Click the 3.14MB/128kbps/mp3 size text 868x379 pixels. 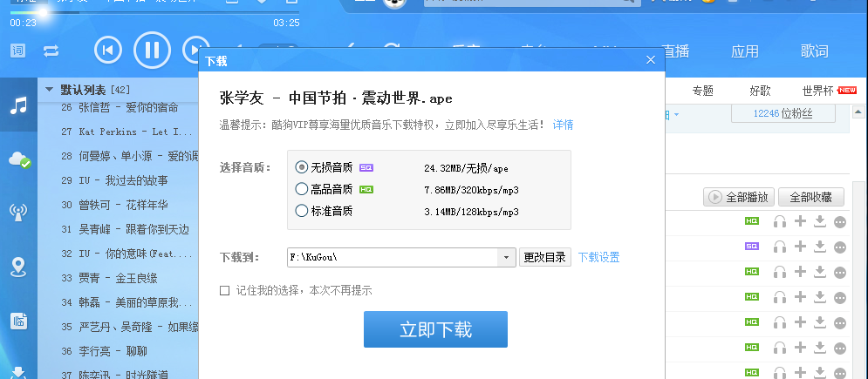click(471, 211)
